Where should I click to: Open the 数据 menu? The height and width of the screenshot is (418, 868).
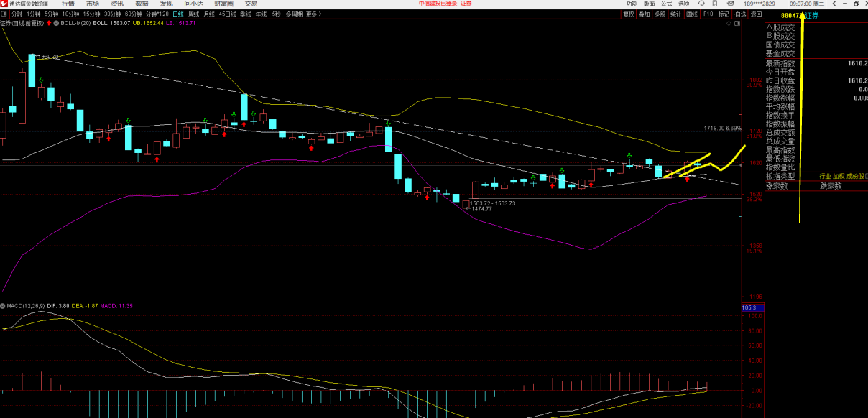pos(142,4)
